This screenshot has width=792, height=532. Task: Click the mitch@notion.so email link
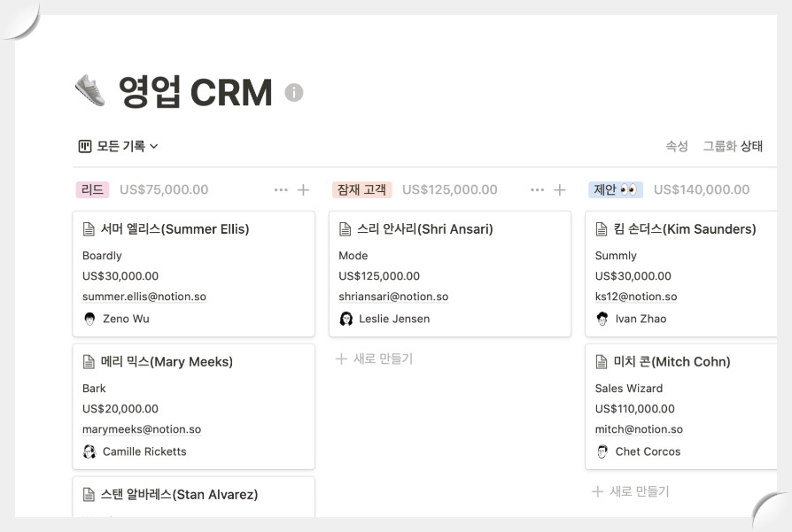click(639, 429)
